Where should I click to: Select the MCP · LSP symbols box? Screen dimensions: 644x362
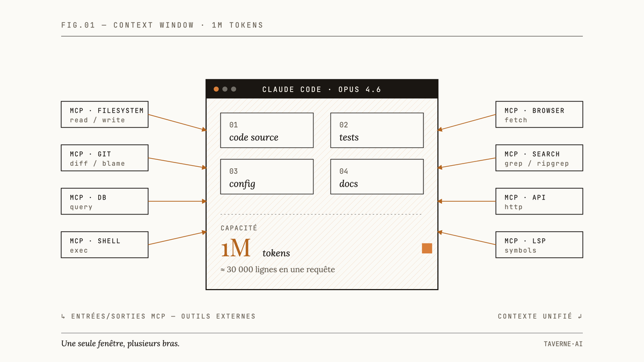pos(539,245)
